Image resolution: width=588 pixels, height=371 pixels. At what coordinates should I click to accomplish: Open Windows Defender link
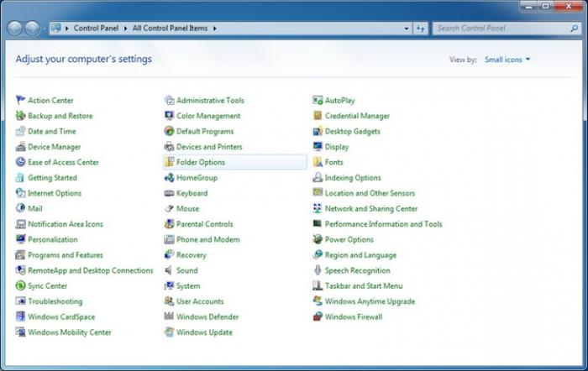[207, 316]
